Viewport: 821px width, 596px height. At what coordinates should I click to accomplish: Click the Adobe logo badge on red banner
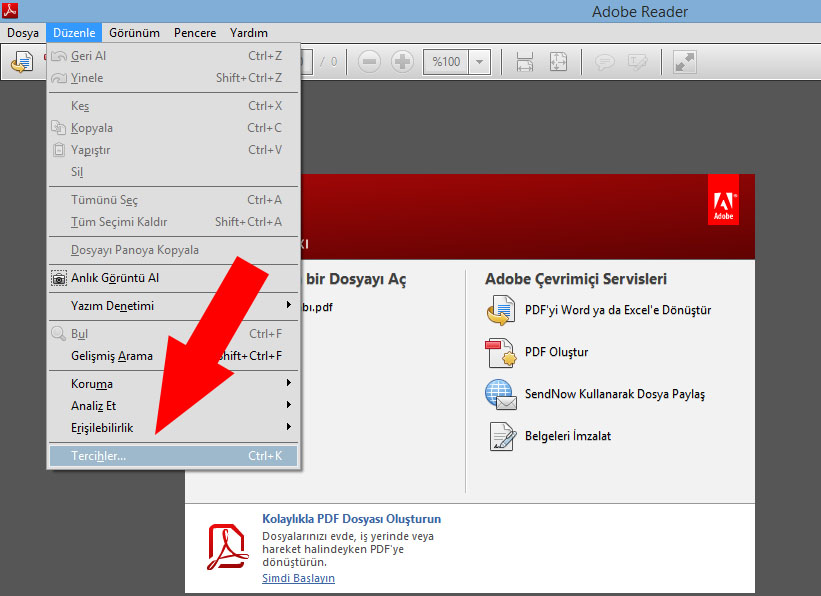(x=723, y=200)
